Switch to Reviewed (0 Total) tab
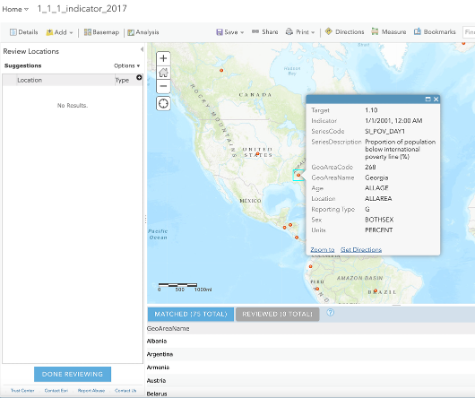The image size is (476, 398). tap(277, 314)
